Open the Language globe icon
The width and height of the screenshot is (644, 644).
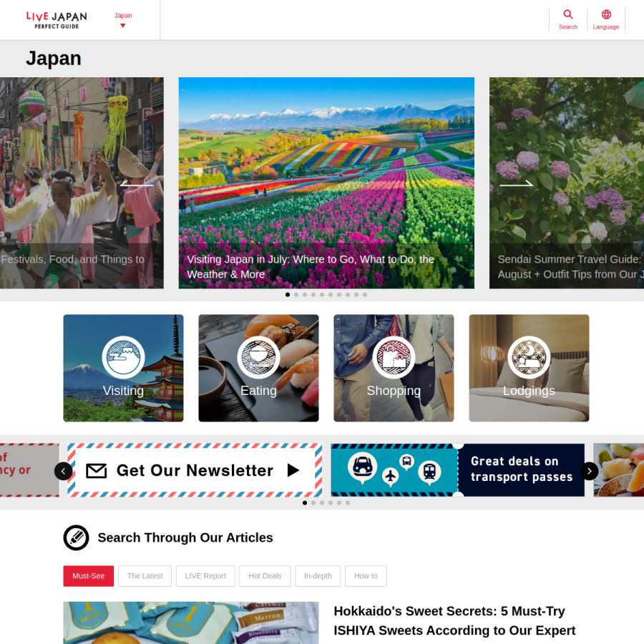click(606, 15)
